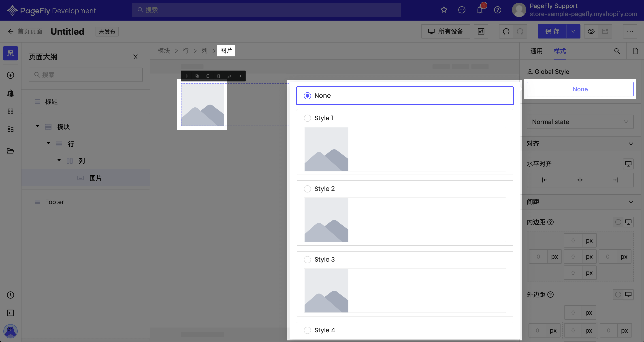Select the None global style radio
This screenshot has height=342, width=644.
pos(307,96)
